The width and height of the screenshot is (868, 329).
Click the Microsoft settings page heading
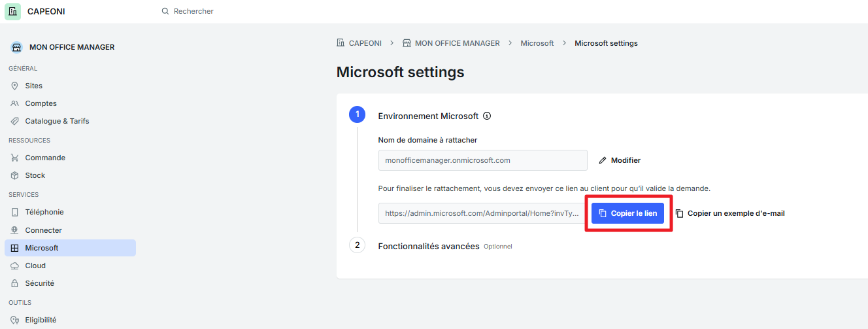[x=401, y=72]
